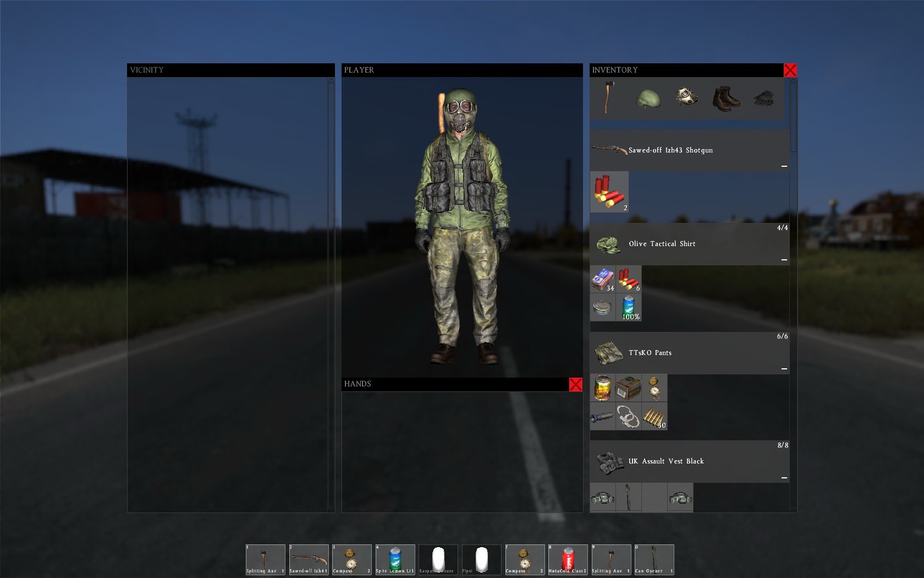This screenshot has width=924, height=578.
Task: Click the inventory panel scrollbar
Action: 793,295
